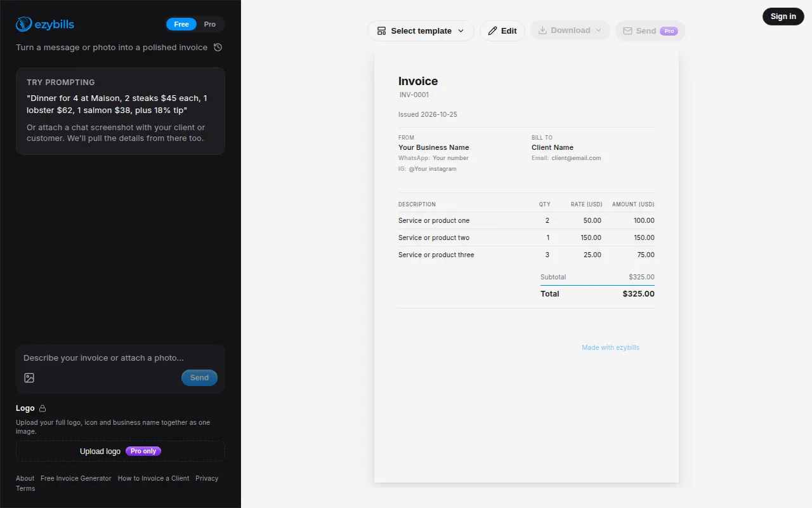
Task: Click the pencil icon on Edit
Action: pyautogui.click(x=492, y=30)
